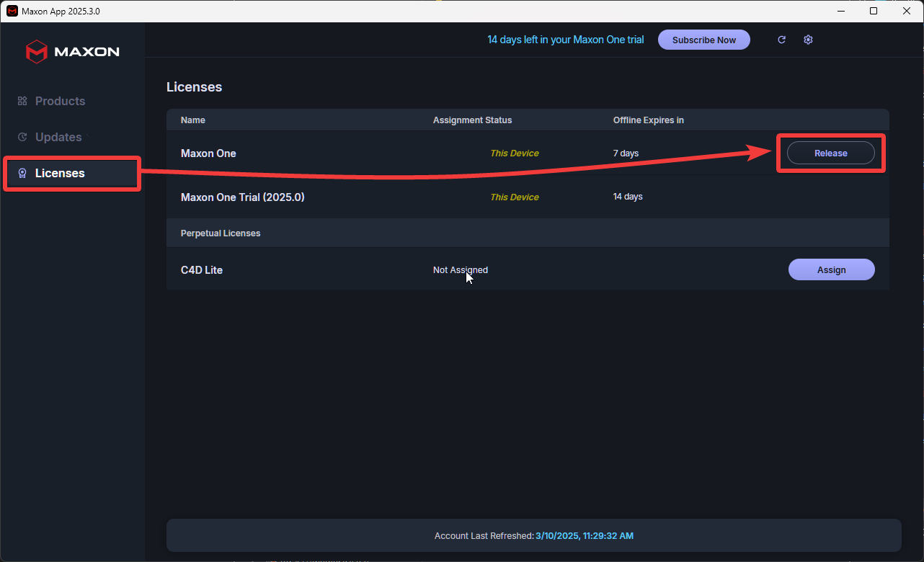Click the refresh account icon
This screenshot has width=924, height=562.
tap(781, 40)
